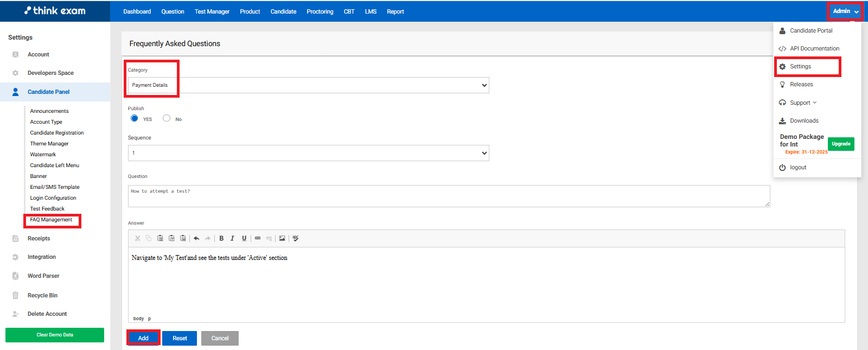This screenshot has height=350, width=868.
Task: Apply italic formatting in answer editor
Action: [232, 238]
